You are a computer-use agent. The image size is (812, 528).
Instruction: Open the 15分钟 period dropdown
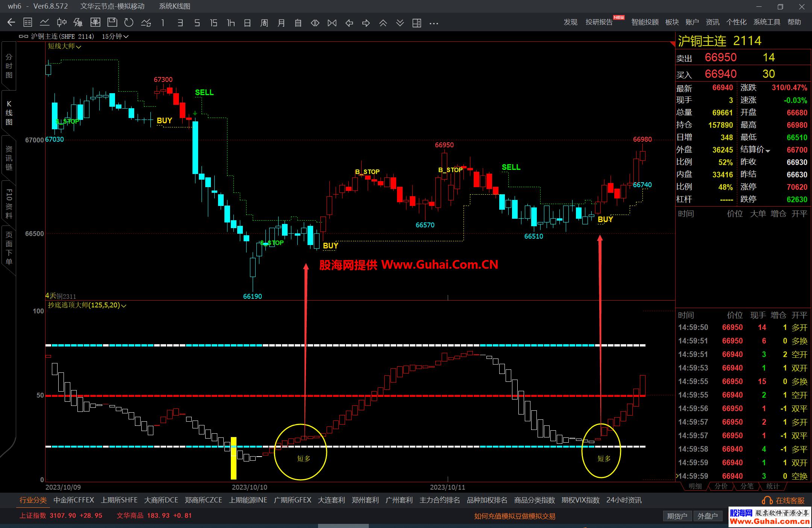pos(115,36)
